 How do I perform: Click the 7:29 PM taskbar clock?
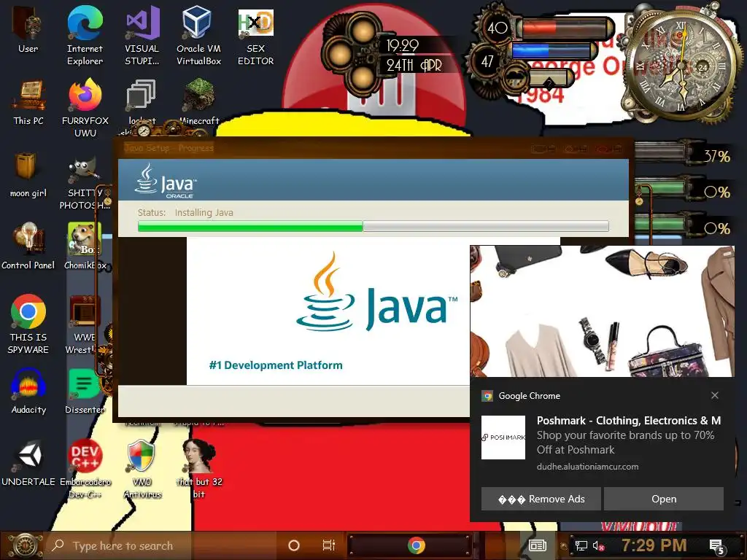click(654, 545)
